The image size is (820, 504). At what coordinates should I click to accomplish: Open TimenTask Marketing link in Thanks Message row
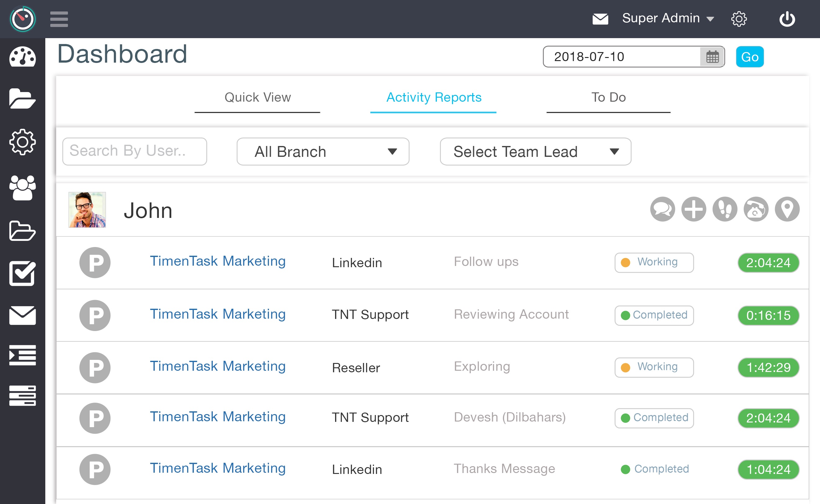click(218, 468)
